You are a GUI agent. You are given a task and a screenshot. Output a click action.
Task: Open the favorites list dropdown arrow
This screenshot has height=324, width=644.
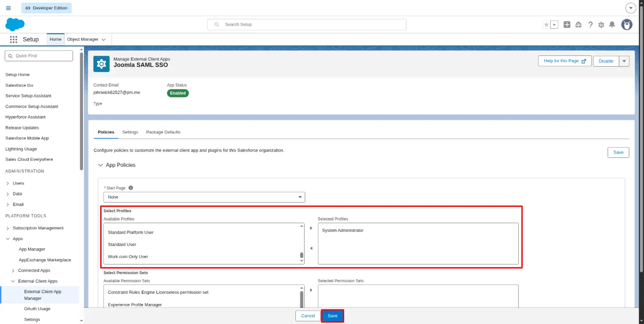click(554, 25)
